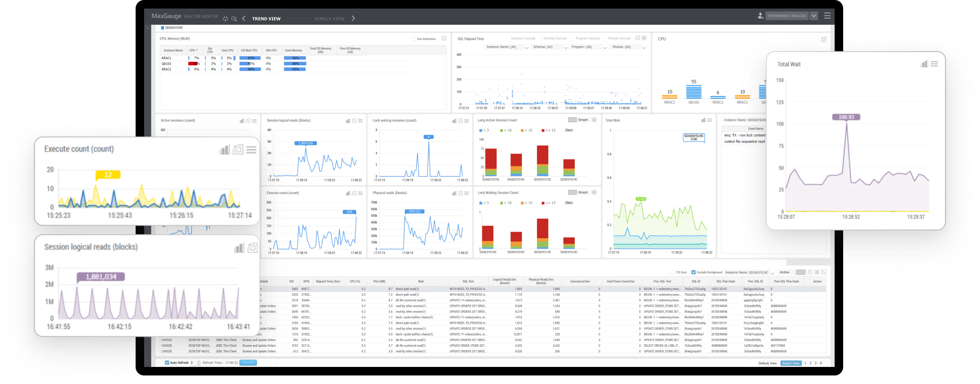This screenshot has width=980, height=384.
Task: Switch to Default View
Action: [x=767, y=363]
